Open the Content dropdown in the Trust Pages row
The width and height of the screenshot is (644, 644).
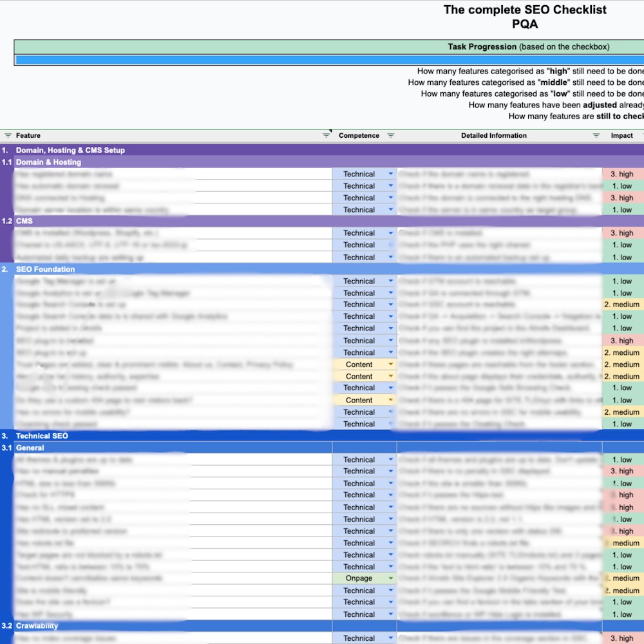pos(391,365)
